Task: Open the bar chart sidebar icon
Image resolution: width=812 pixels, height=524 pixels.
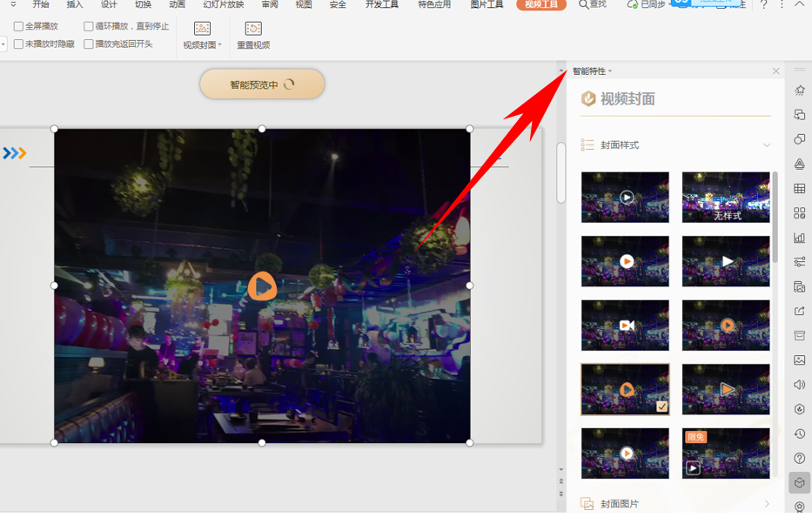Action: tap(799, 237)
